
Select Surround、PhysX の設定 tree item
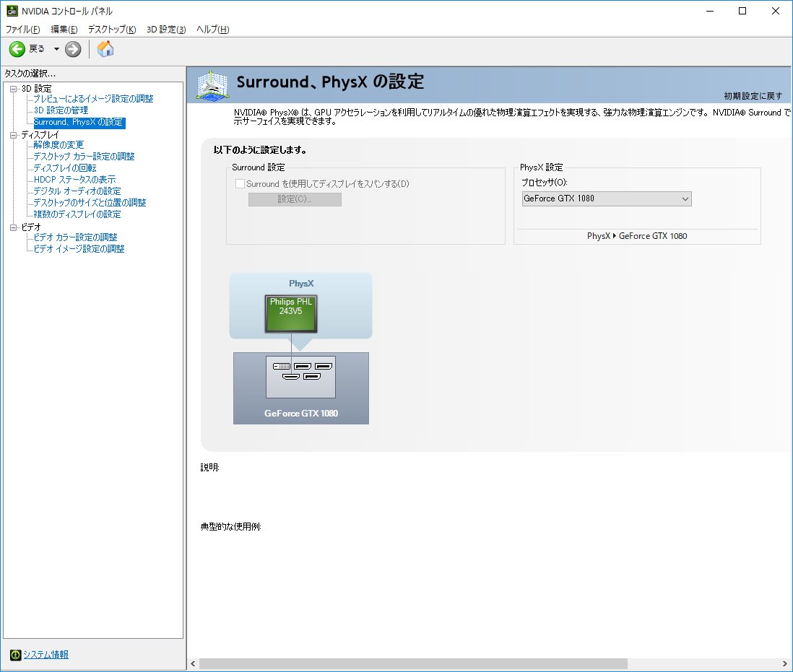(x=79, y=122)
